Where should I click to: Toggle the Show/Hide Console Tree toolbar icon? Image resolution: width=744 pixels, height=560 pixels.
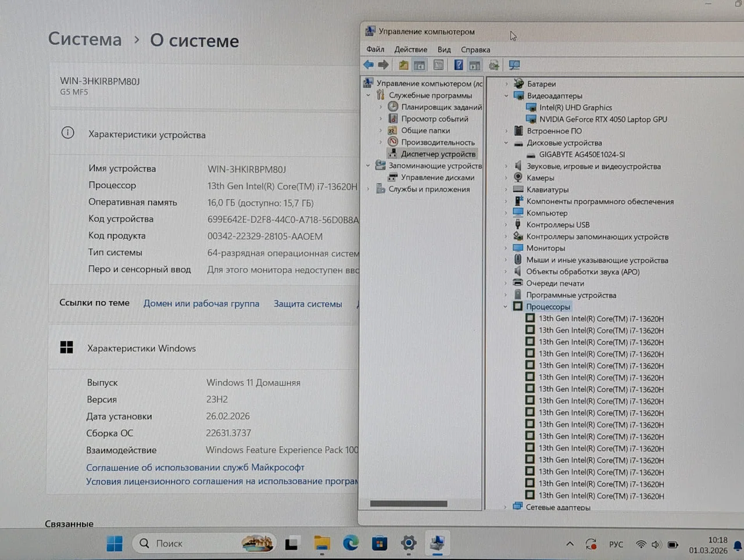point(420,65)
